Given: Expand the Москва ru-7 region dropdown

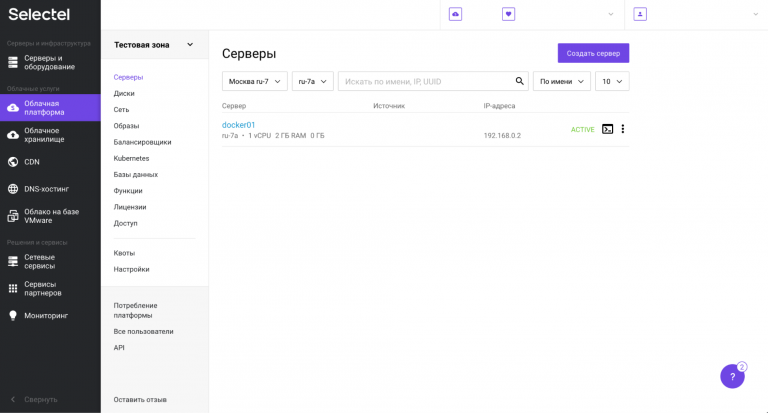Looking at the screenshot, I should (x=254, y=81).
